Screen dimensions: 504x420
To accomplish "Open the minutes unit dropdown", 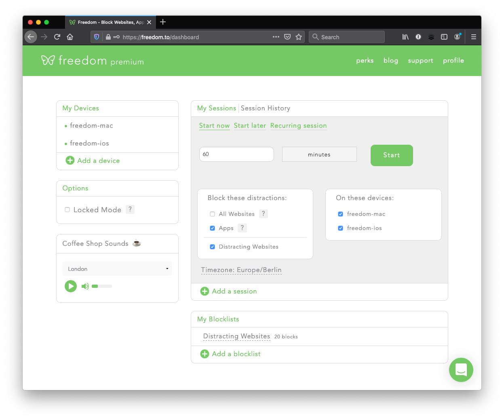I will point(319,154).
